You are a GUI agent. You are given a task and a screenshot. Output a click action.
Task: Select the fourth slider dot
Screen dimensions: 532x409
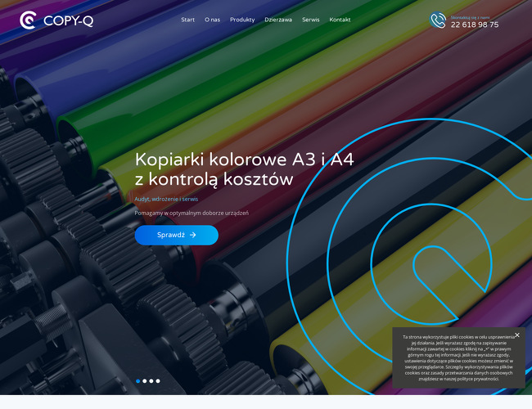(x=158, y=381)
